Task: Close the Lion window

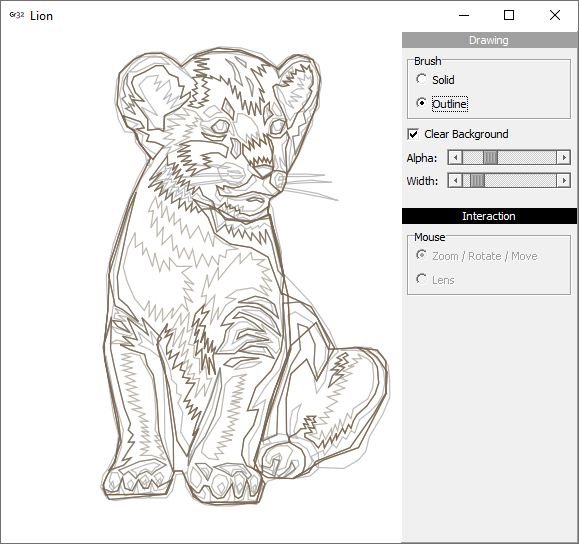Action: click(555, 16)
